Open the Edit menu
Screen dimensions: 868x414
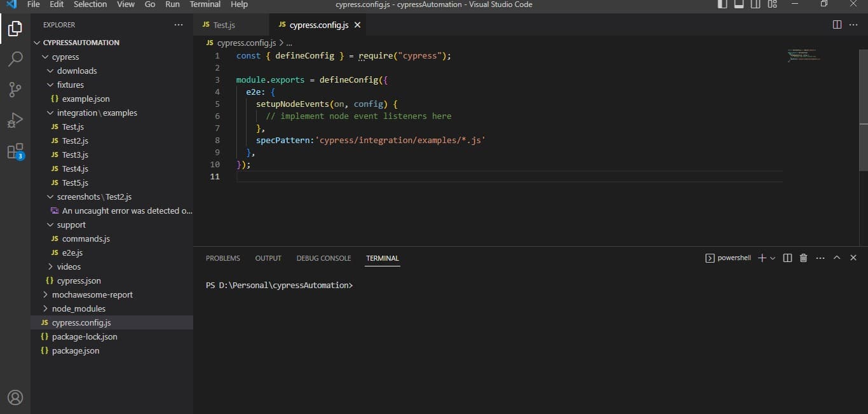(57, 4)
